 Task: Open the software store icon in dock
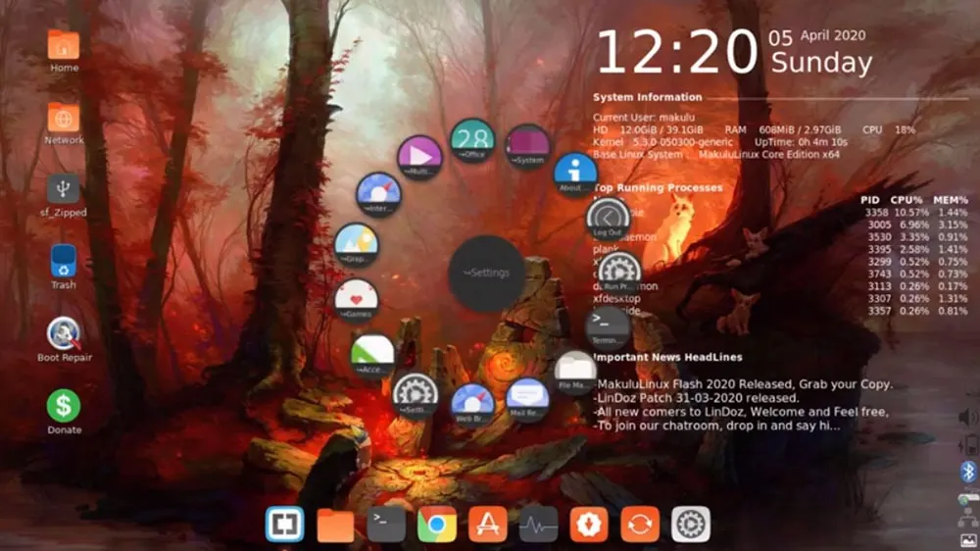click(x=487, y=525)
